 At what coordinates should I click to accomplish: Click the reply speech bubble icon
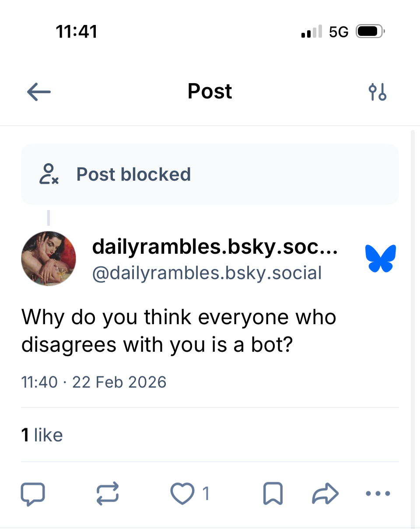tap(33, 494)
